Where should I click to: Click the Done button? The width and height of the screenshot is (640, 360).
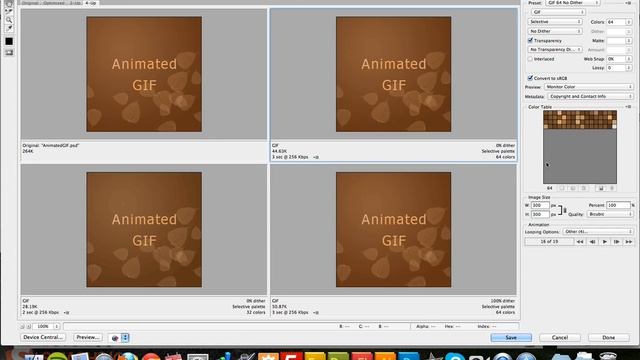[x=608, y=338]
